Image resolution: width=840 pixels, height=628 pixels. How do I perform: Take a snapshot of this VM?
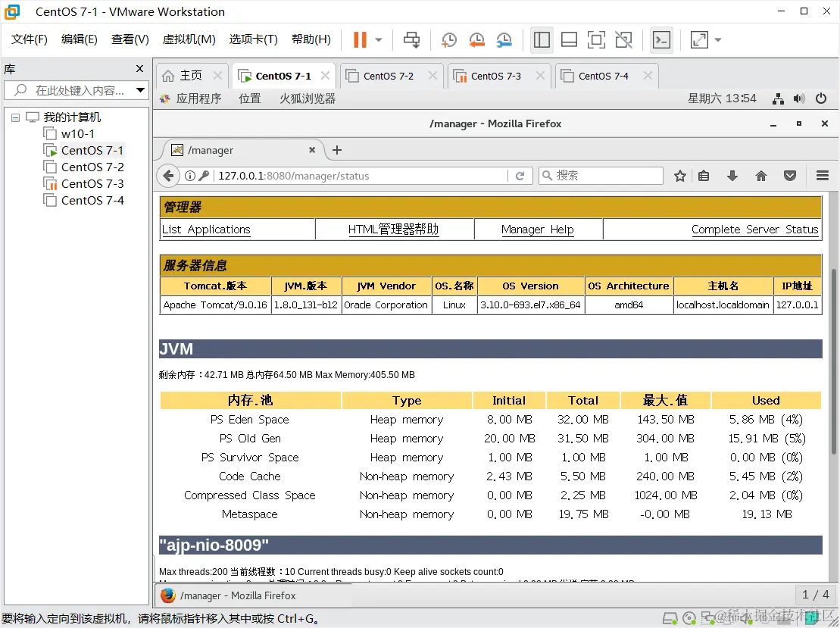[x=448, y=39]
